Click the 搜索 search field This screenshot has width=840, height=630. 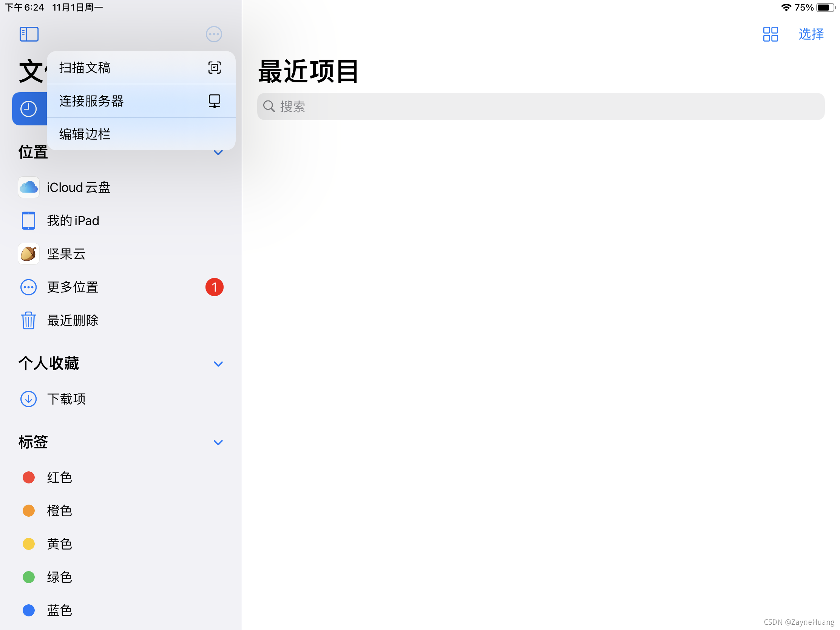pyautogui.click(x=540, y=107)
